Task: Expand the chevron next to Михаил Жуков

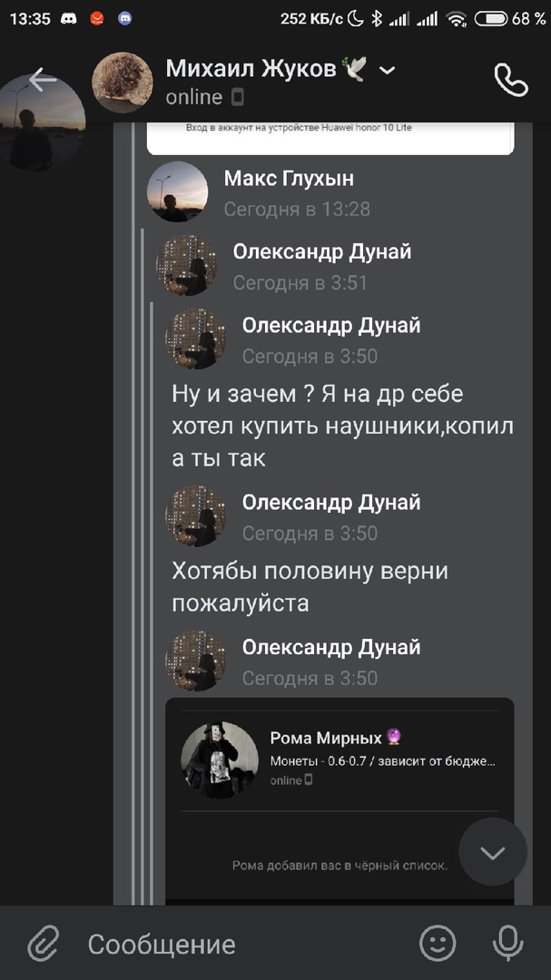Action: [387, 70]
